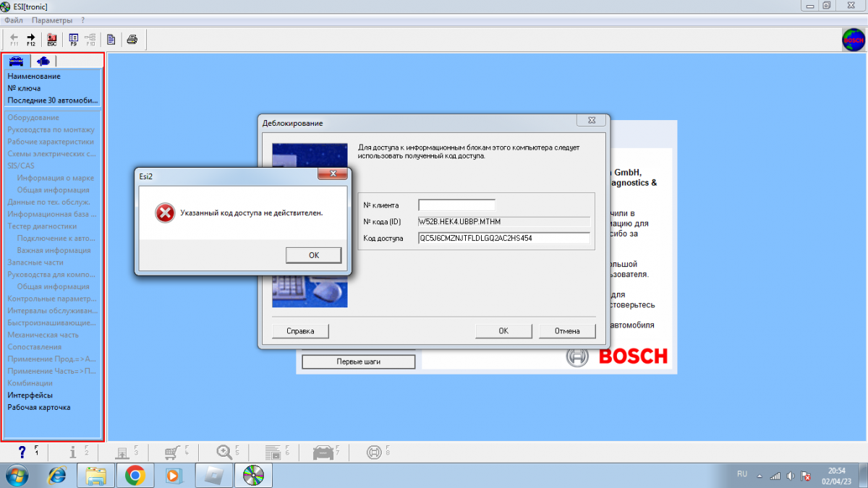Viewport: 868px width, 488px height.
Task: Open Internet Explorer from the taskbar
Action: (58, 475)
